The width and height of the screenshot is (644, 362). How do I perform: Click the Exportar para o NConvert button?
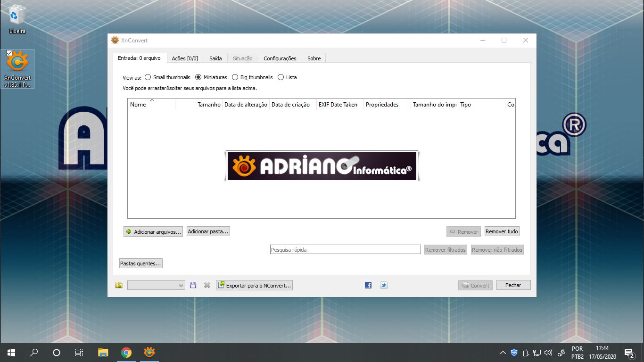tap(254, 285)
